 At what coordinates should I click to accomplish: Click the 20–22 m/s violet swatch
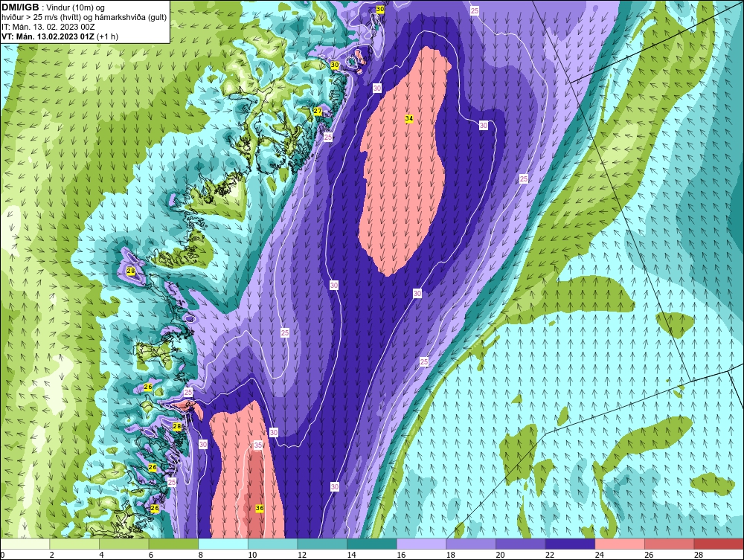click(x=521, y=544)
